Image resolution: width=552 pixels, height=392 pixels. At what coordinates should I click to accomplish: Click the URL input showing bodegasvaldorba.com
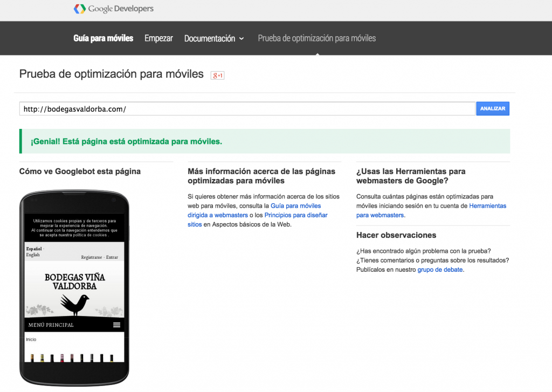point(216,108)
